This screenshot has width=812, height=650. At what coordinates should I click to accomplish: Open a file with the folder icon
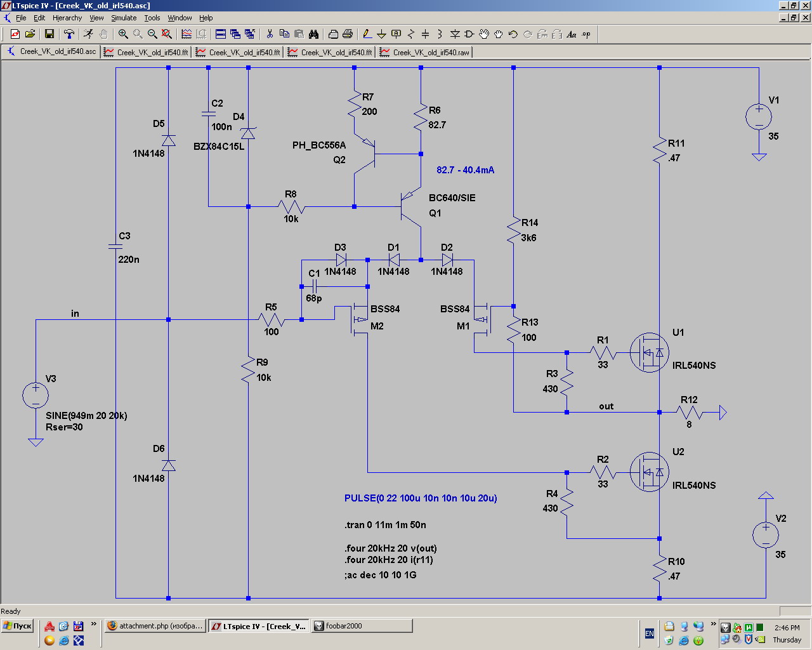pyautogui.click(x=30, y=34)
